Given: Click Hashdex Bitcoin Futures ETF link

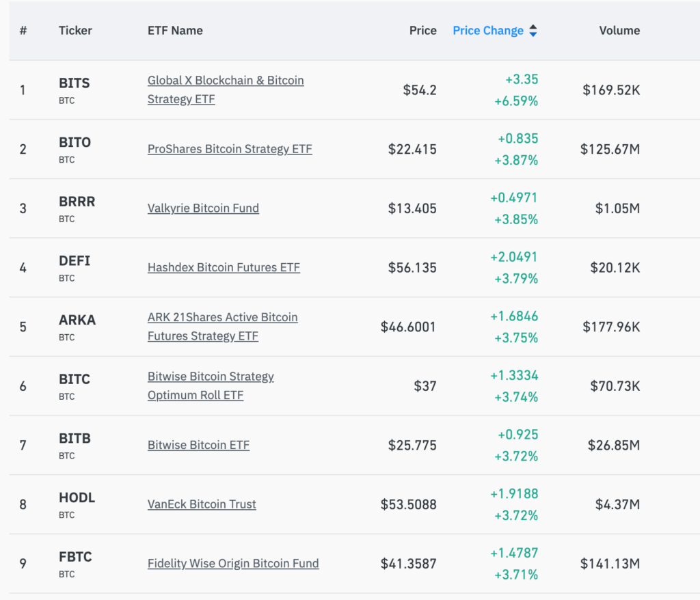Looking at the screenshot, I should click(x=224, y=268).
